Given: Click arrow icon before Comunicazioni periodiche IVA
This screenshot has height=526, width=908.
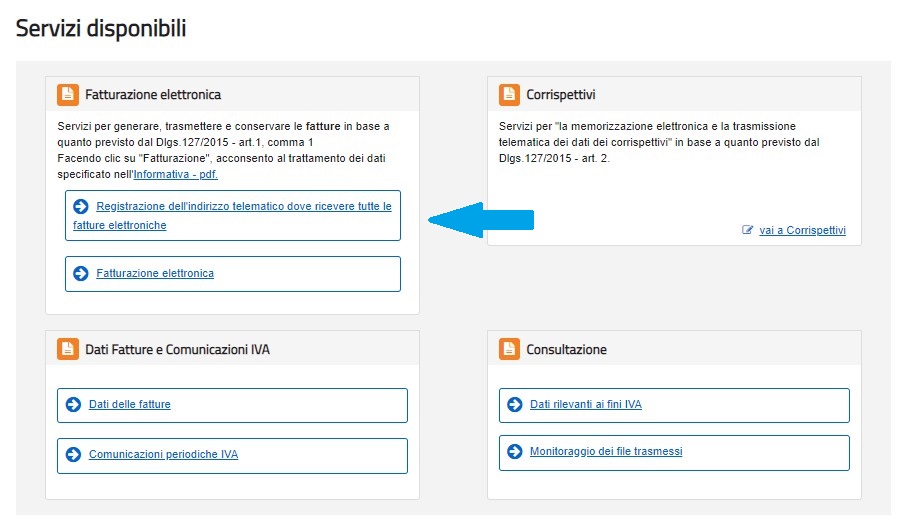Looking at the screenshot, I should [x=74, y=455].
